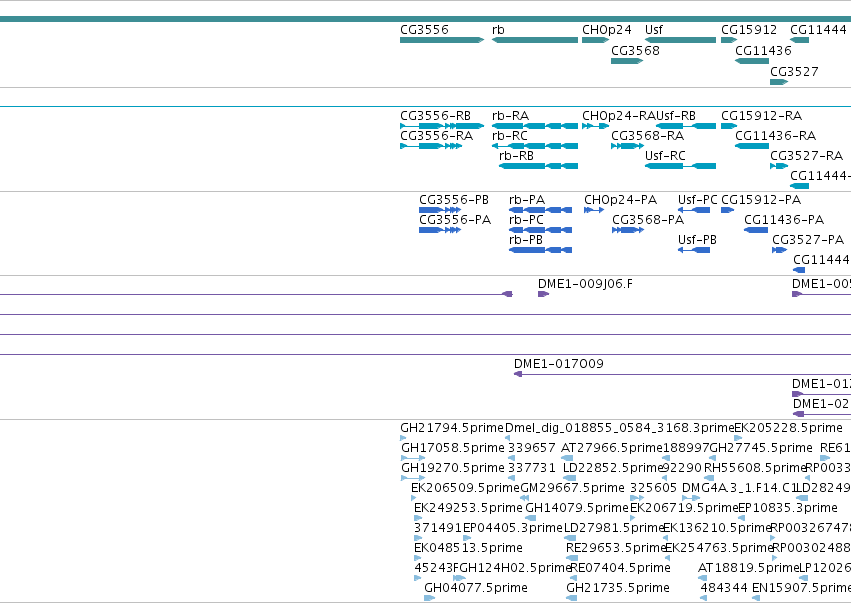Select EST GH19270.5prime
Screen dimensions: 851x603
(x=413, y=478)
